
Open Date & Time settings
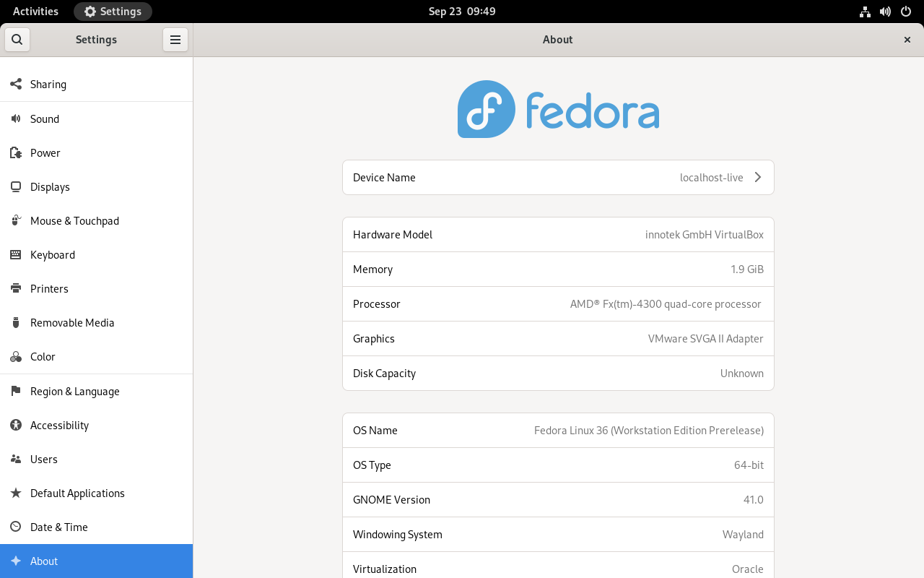coord(97,527)
